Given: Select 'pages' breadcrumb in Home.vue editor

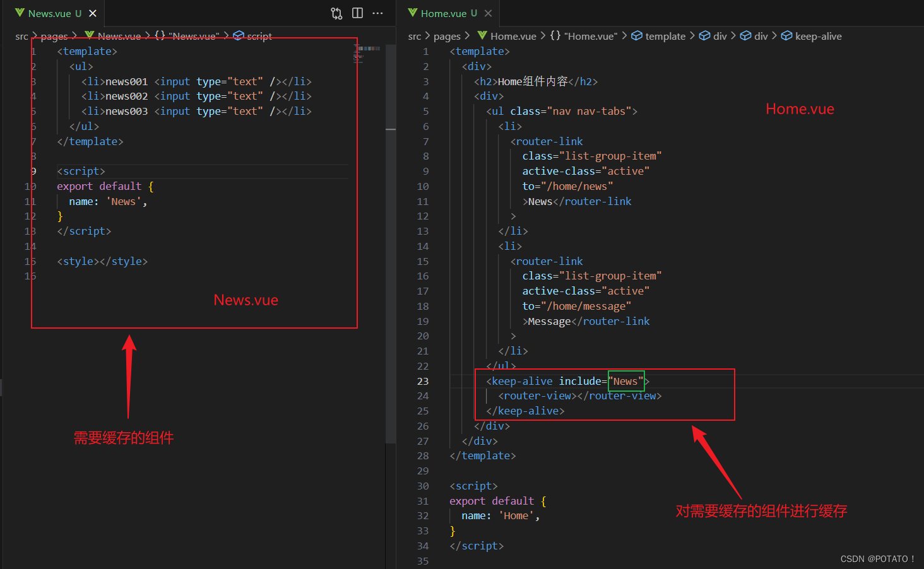Looking at the screenshot, I should coord(447,37).
